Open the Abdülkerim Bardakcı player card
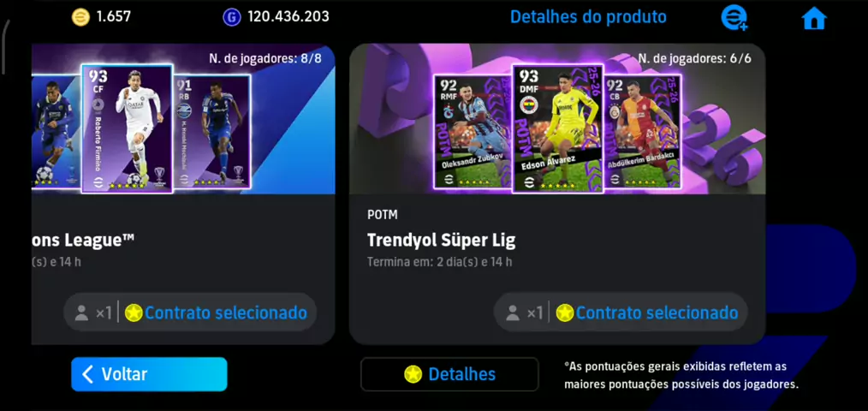The height and width of the screenshot is (411, 868). coord(643,132)
